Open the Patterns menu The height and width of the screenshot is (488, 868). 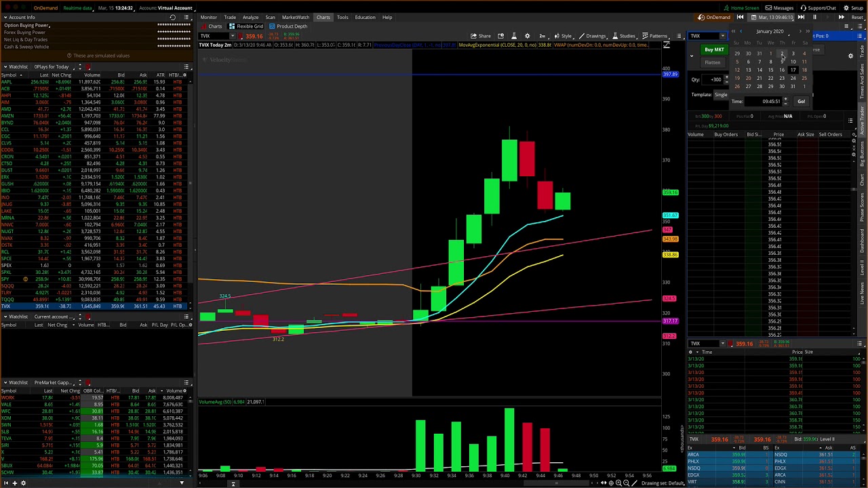click(654, 36)
